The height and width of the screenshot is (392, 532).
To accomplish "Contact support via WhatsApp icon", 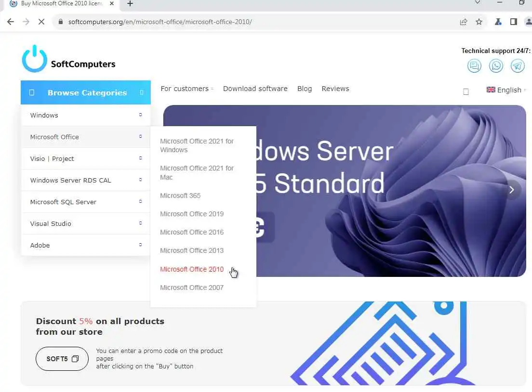I will tap(496, 65).
